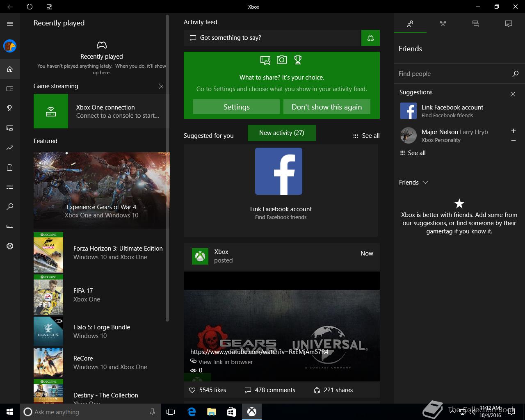Screen dimensions: 525x420
Task: Switch to Messages tab in right panel
Action: click(x=476, y=24)
